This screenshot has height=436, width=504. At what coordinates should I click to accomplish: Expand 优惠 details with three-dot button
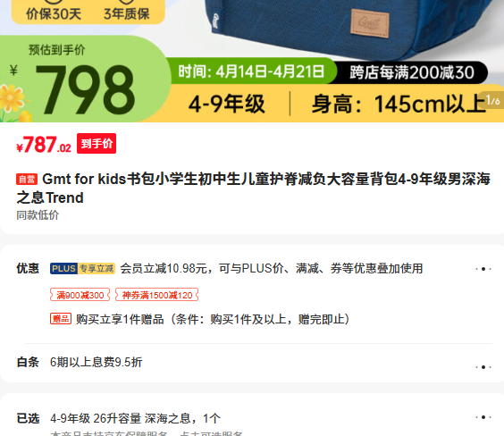pos(483,269)
